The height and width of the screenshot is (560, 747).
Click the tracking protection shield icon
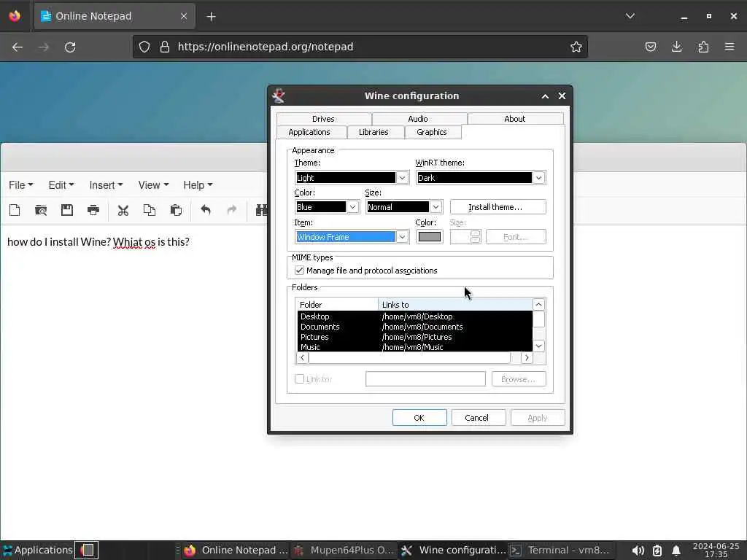coord(144,47)
